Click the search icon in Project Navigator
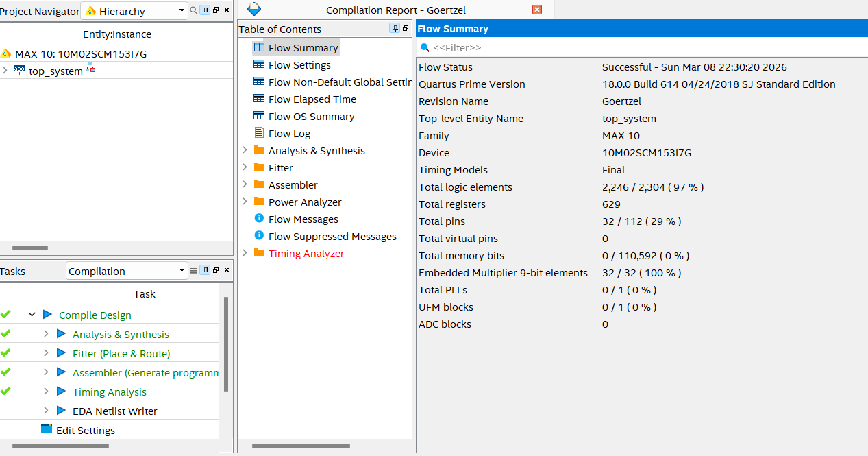Screen dimensions: 868x456 click(193, 10)
